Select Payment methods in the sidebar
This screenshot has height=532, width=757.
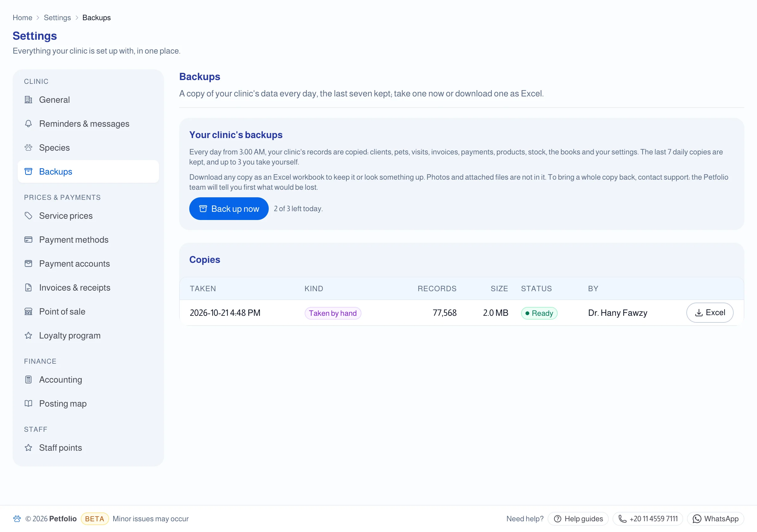[88, 240]
